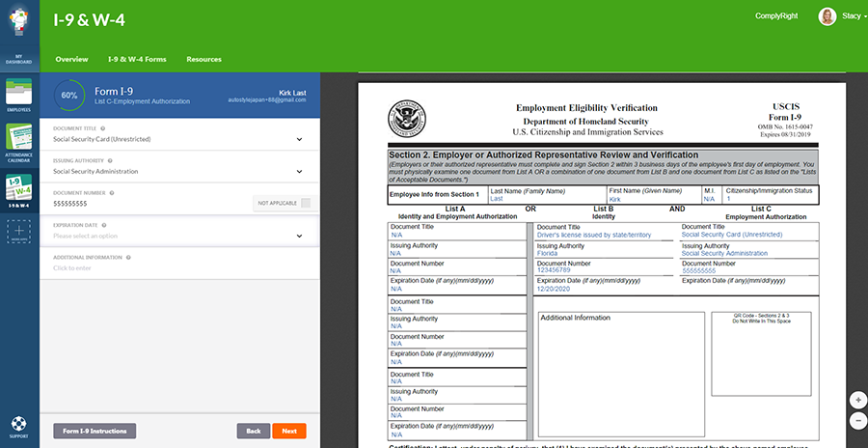The image size is (868, 448).
Task: Click the Additional Information box in form preview
Action: coord(622,375)
